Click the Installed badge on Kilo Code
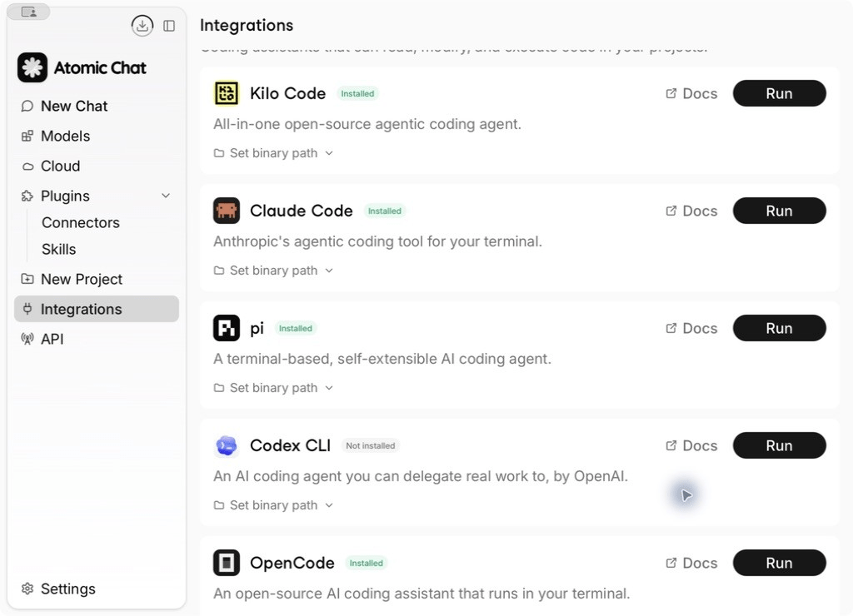Screen dimensions: 853x616 (357, 93)
